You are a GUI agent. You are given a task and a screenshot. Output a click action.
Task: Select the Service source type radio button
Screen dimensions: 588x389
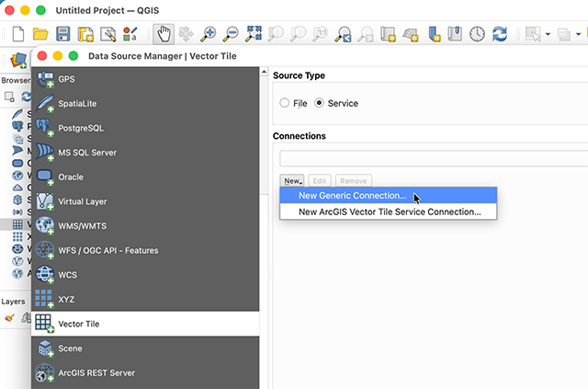click(x=320, y=104)
